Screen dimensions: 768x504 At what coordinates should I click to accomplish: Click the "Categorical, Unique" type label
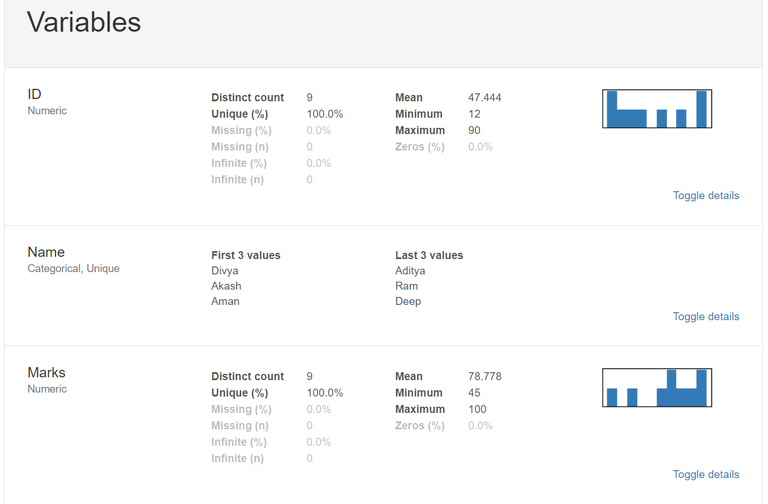[x=73, y=268]
